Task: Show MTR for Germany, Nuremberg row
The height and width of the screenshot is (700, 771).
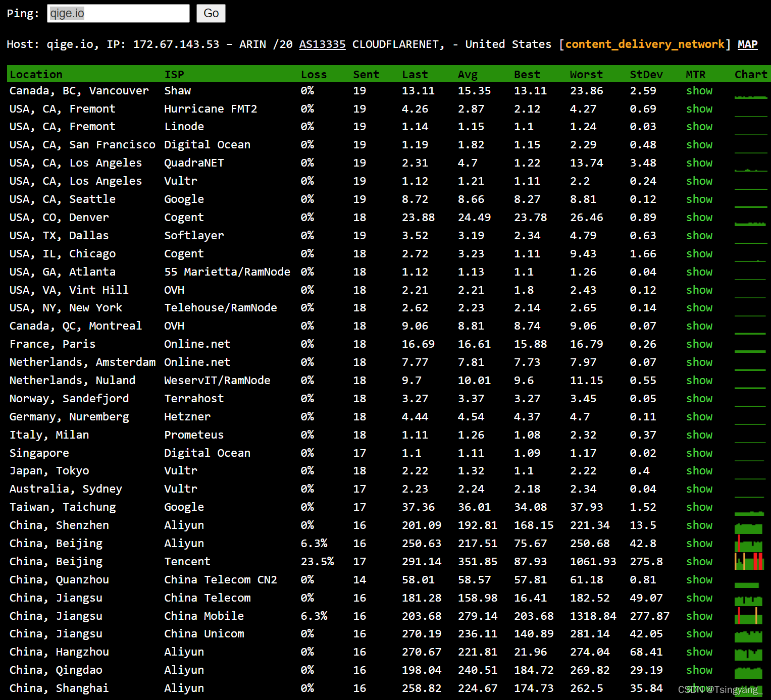Action: pyautogui.click(x=699, y=417)
